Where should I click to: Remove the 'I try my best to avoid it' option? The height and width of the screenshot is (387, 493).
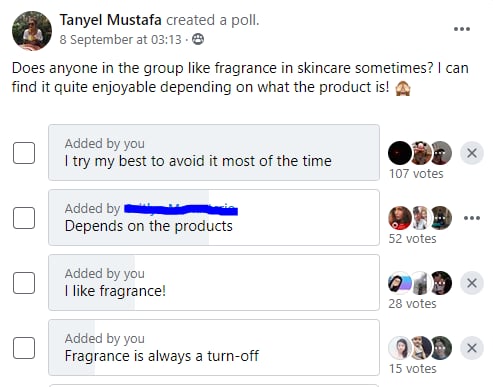[472, 153]
